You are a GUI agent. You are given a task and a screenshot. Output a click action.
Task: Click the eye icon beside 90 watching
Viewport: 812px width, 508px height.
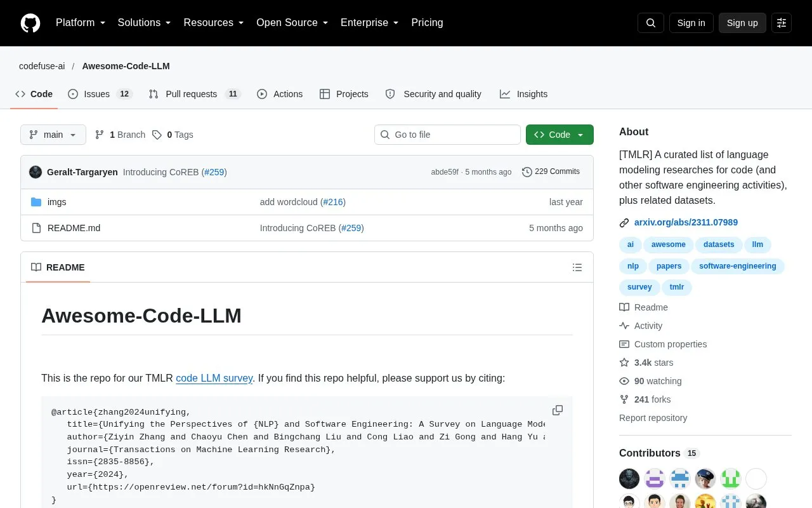pos(624,381)
